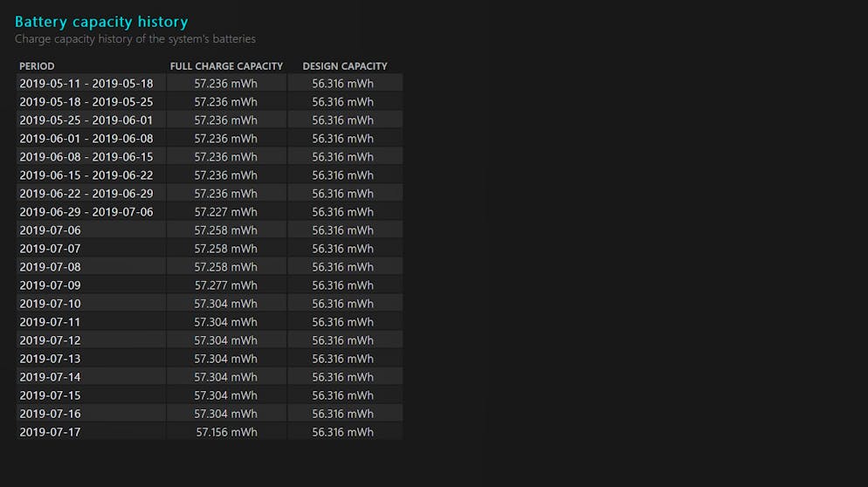Image resolution: width=868 pixels, height=487 pixels.
Task: Click the FULL CHARGE CAPACITY column header
Action: (226, 65)
